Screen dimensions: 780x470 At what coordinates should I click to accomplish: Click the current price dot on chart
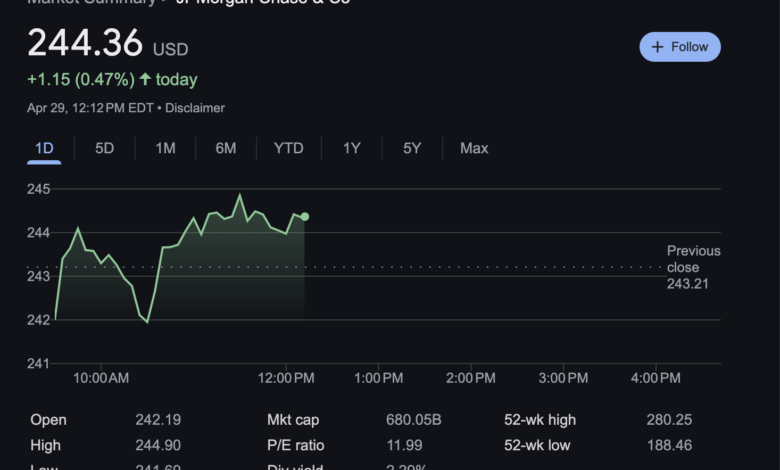click(x=305, y=217)
